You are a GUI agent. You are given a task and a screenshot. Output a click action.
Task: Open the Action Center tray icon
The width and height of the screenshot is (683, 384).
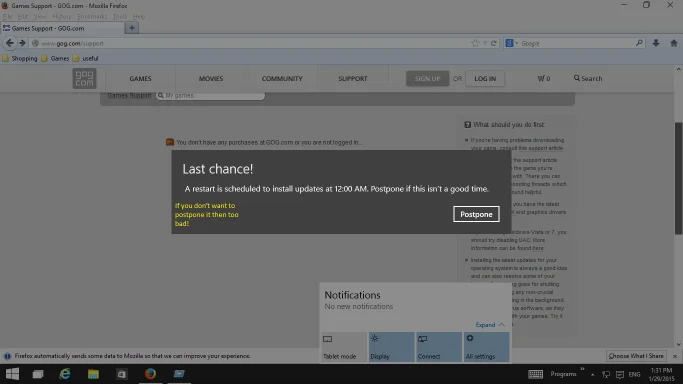coord(620,374)
